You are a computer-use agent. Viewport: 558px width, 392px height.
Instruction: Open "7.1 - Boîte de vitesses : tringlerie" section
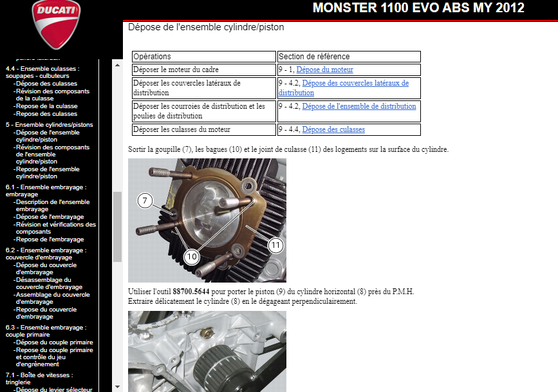click(39, 378)
